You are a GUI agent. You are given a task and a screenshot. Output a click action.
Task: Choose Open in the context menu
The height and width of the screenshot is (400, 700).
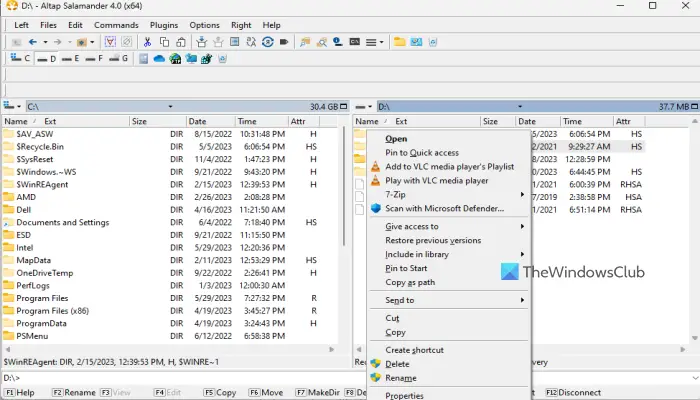point(448,139)
